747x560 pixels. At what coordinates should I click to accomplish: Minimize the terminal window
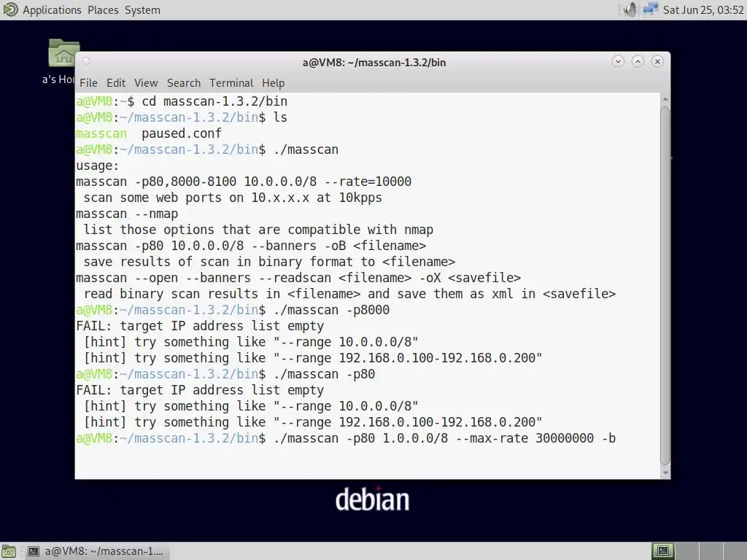pos(618,61)
